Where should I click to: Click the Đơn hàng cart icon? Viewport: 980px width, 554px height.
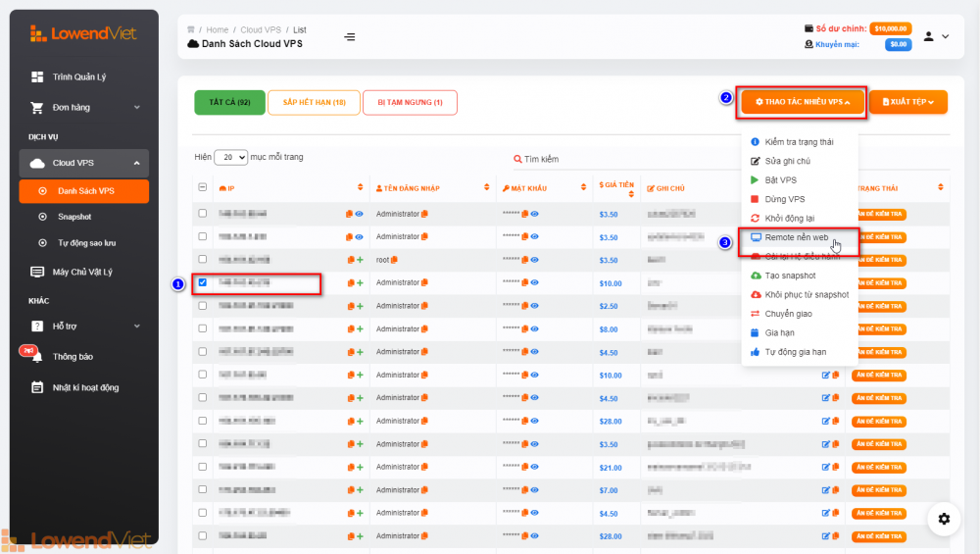37,108
